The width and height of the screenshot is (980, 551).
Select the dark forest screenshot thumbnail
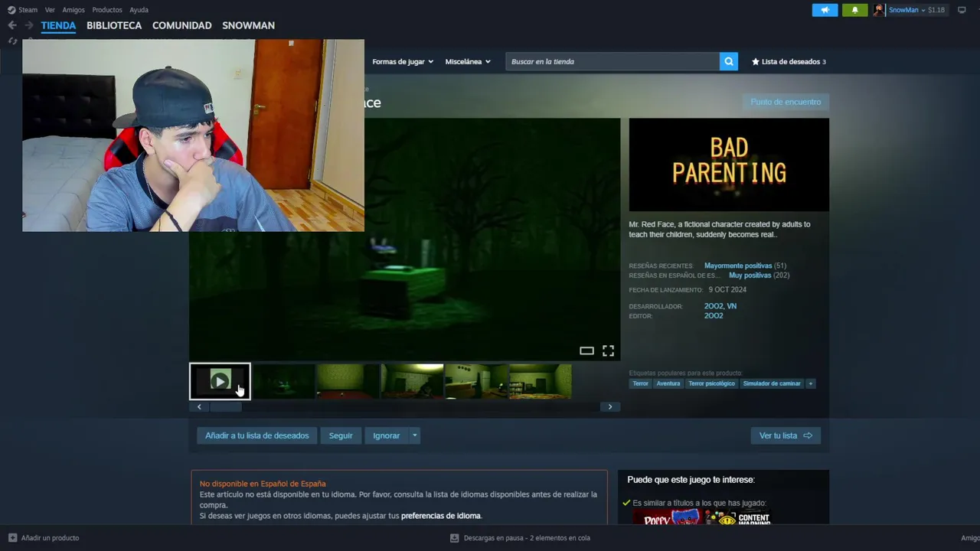click(x=284, y=381)
